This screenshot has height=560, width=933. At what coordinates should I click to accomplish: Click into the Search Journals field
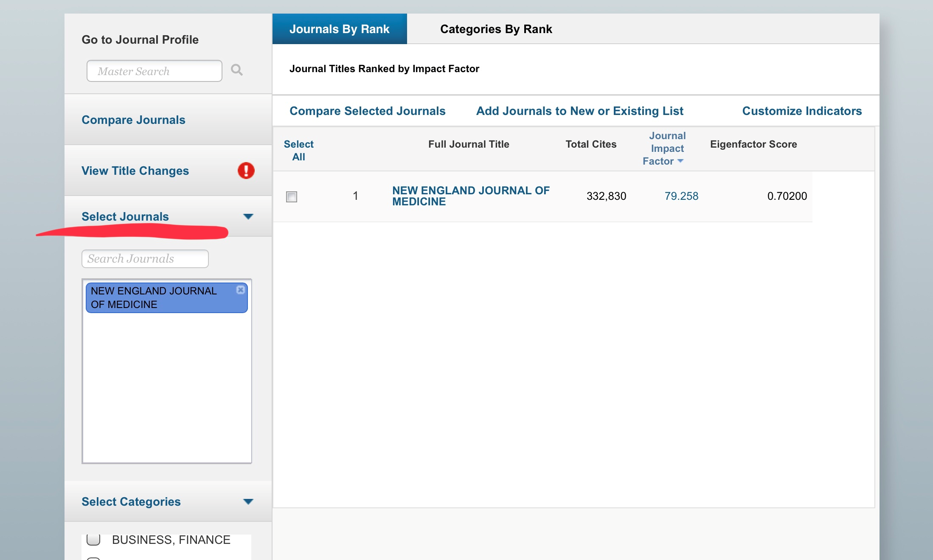coord(145,259)
